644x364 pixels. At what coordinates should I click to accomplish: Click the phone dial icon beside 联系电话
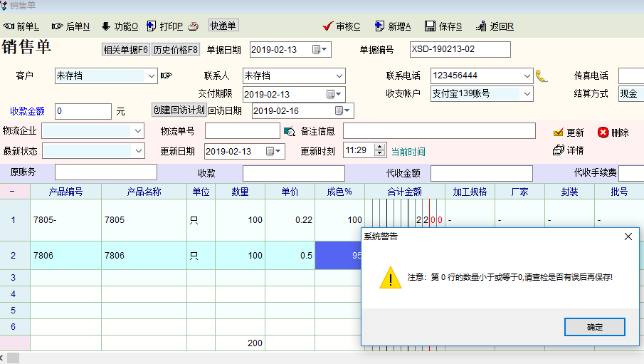coord(542,76)
